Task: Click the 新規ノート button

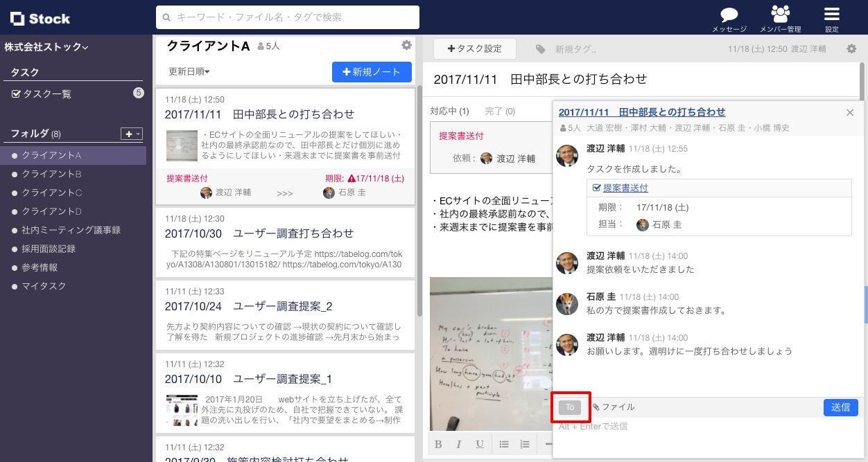Action: [x=372, y=71]
